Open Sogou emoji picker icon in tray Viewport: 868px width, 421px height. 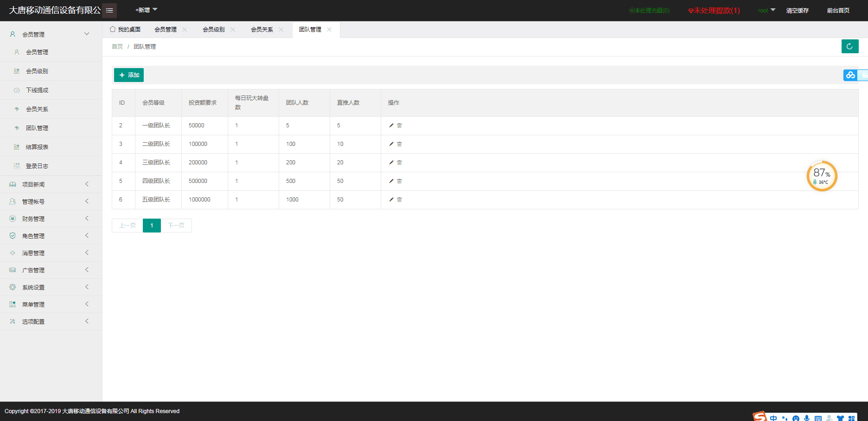tap(796, 417)
